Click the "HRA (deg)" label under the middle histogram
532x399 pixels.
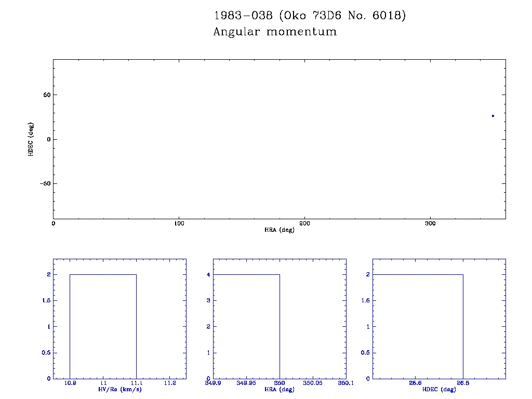pyautogui.click(x=280, y=389)
